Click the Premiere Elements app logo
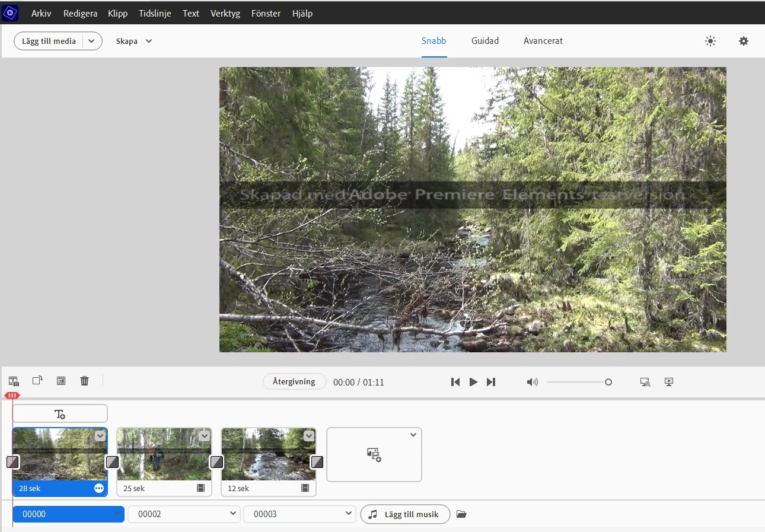Screen dimensions: 765x532 click(x=10, y=12)
